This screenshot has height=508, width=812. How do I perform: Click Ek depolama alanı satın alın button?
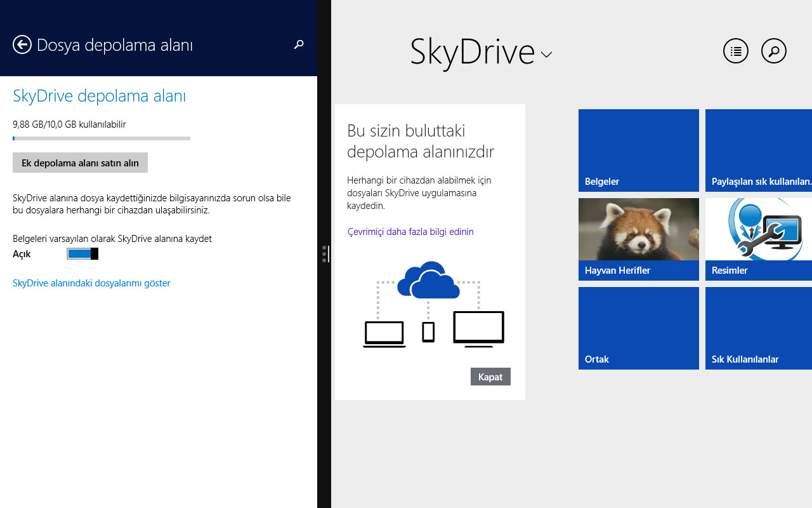(x=80, y=163)
